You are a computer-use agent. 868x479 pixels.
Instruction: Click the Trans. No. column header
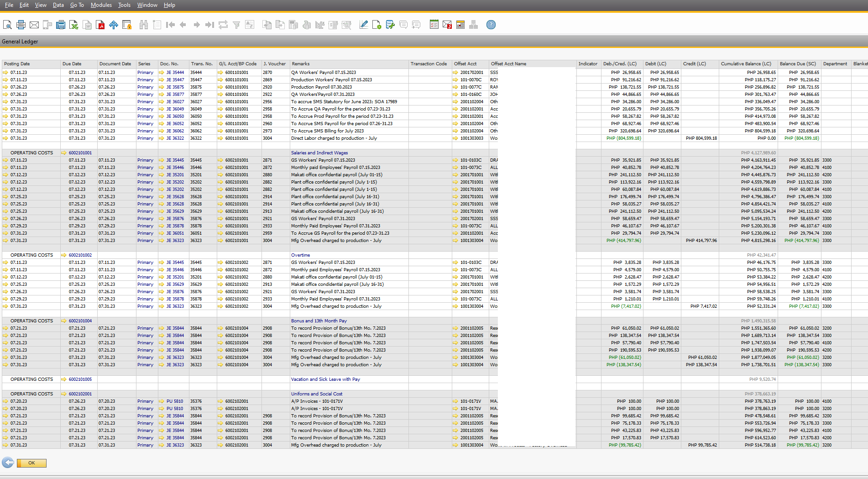(203, 64)
